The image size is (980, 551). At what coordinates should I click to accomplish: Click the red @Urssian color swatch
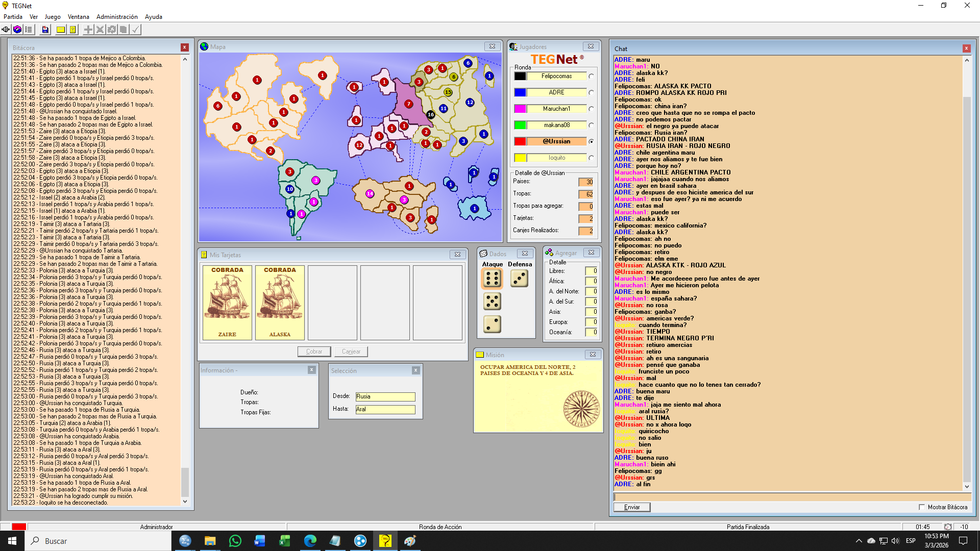520,141
